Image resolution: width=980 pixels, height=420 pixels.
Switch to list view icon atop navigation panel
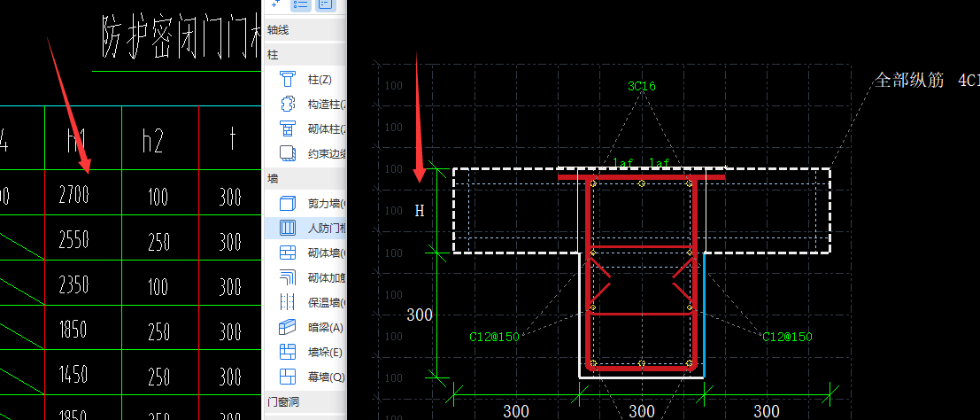click(x=301, y=4)
